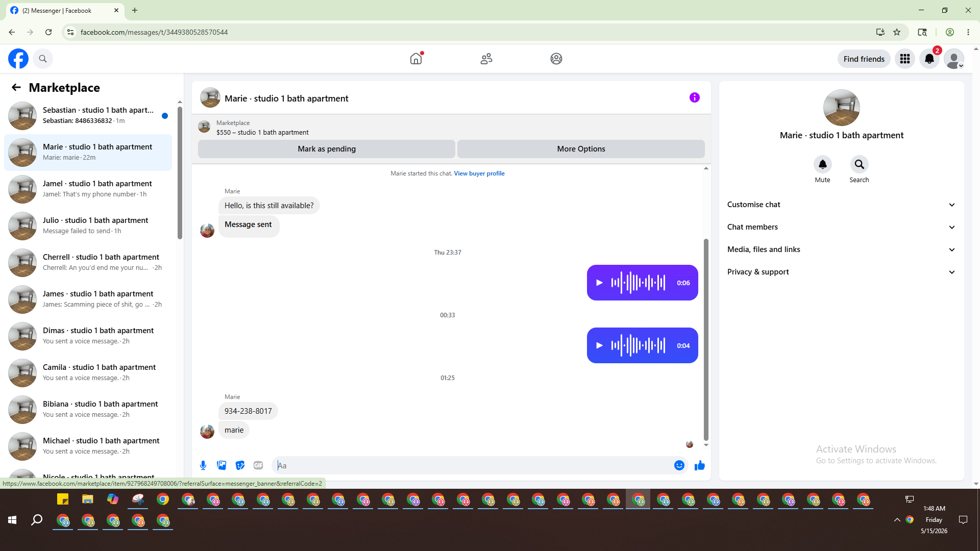This screenshot has height=551, width=980.
Task: Open a new browser tab
Action: [135, 10]
